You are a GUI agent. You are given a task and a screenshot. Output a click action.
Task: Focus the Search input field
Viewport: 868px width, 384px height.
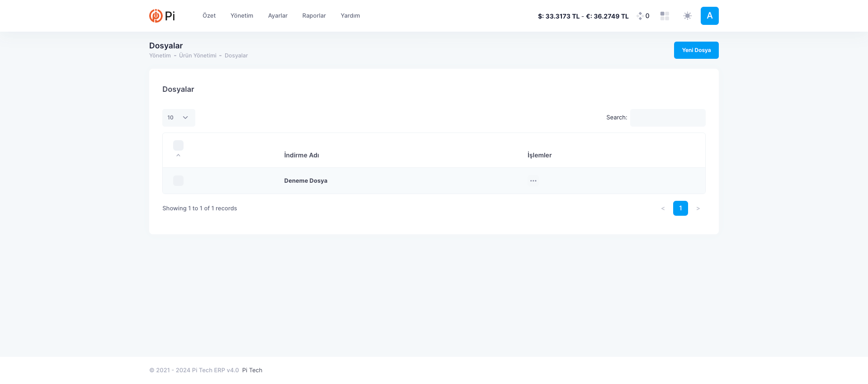[667, 118]
